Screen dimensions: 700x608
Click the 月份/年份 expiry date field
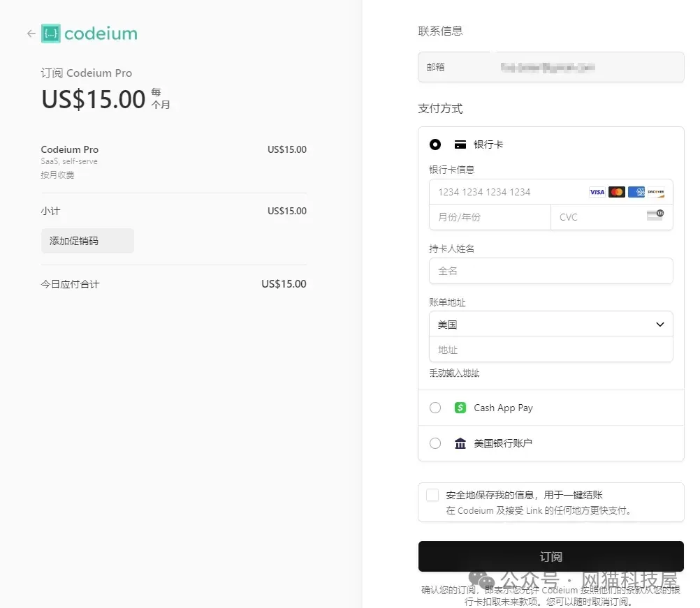489,217
